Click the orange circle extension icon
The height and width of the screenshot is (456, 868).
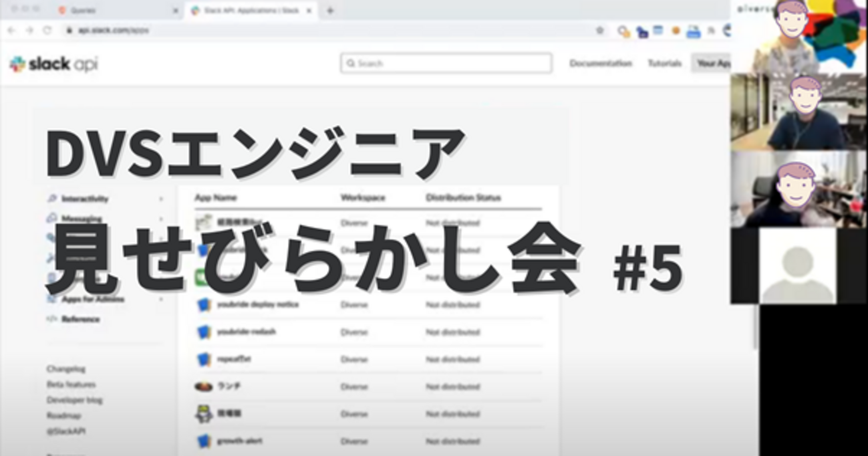[x=676, y=31]
